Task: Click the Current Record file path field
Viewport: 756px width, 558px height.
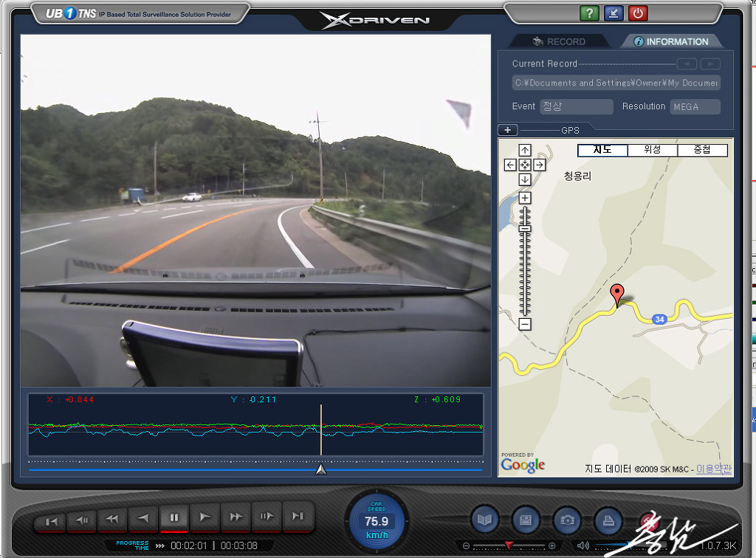Action: tap(616, 83)
